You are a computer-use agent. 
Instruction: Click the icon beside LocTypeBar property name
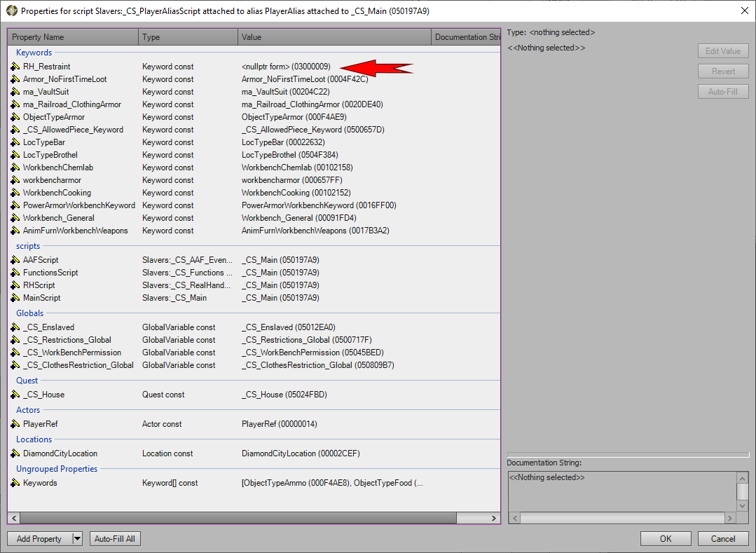point(15,142)
